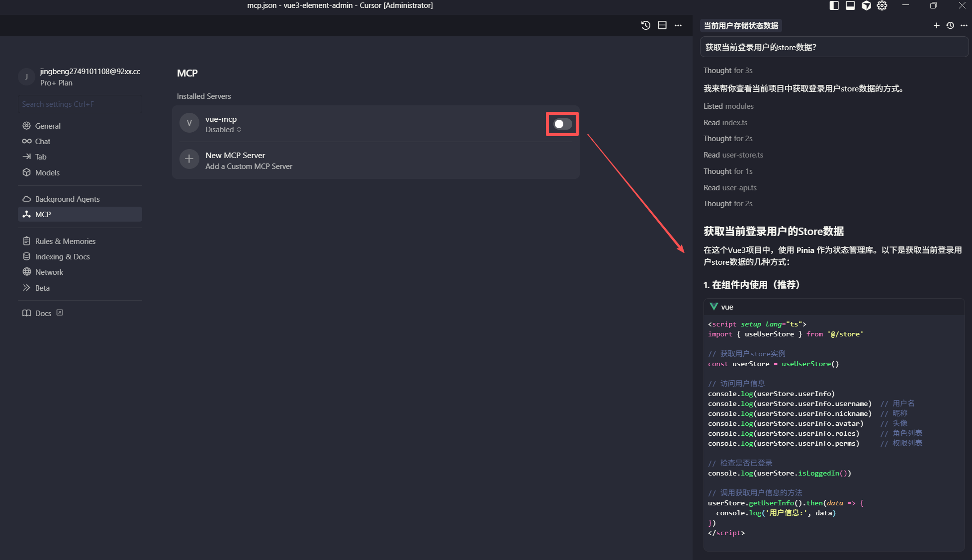Screen dimensions: 972x560
Task: Click the plus icon for New MCP Server
Action: pos(189,160)
